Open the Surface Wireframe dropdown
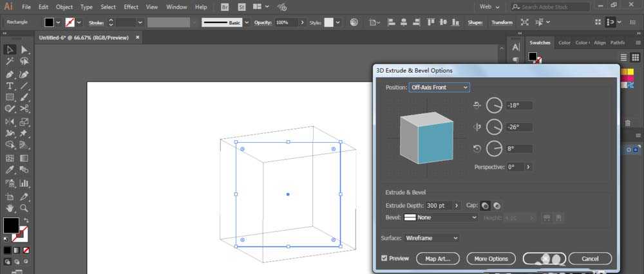This screenshot has height=274, width=644. tap(431, 238)
